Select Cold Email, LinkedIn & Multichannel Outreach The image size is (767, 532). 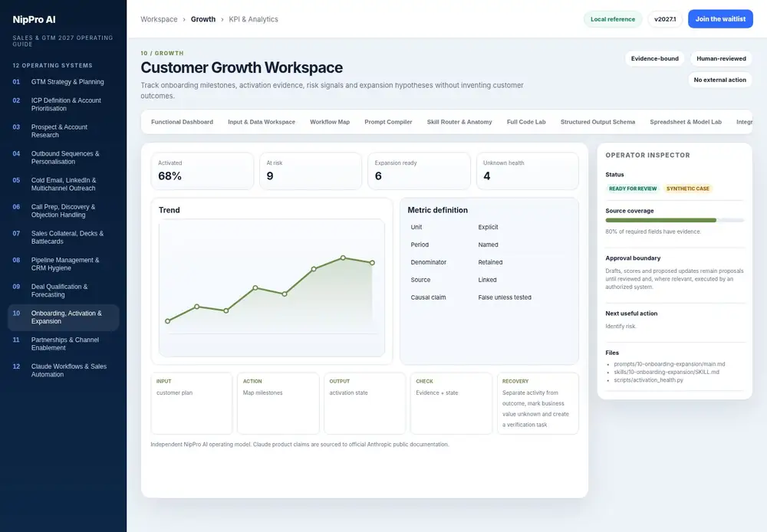tap(63, 184)
